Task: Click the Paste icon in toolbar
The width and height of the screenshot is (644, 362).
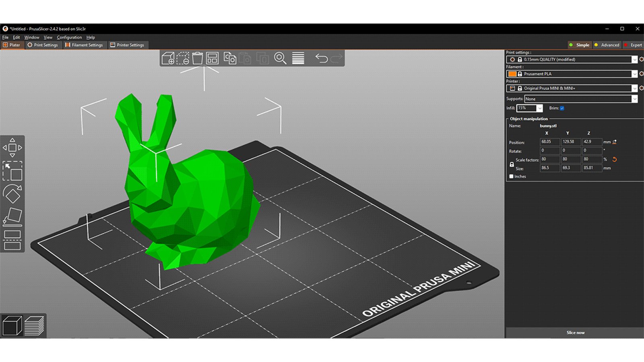Action: (245, 58)
